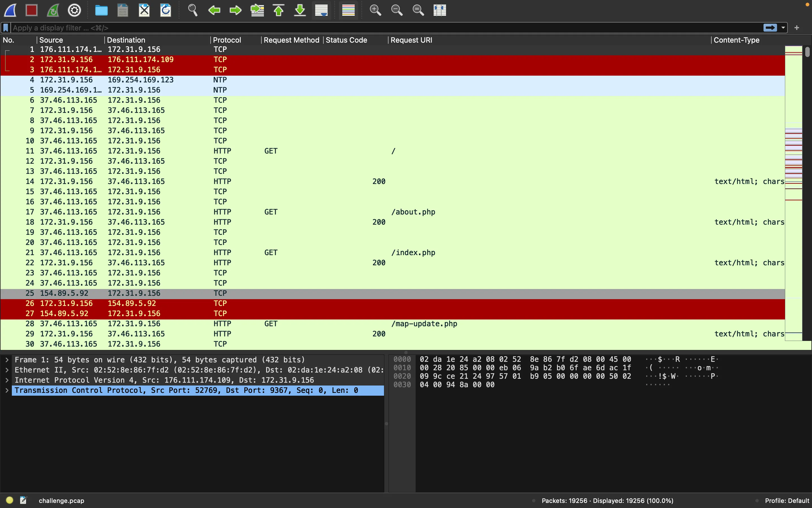Select packet 17 with /about.php URI
Image resolution: width=812 pixels, height=508 pixels.
point(392,212)
